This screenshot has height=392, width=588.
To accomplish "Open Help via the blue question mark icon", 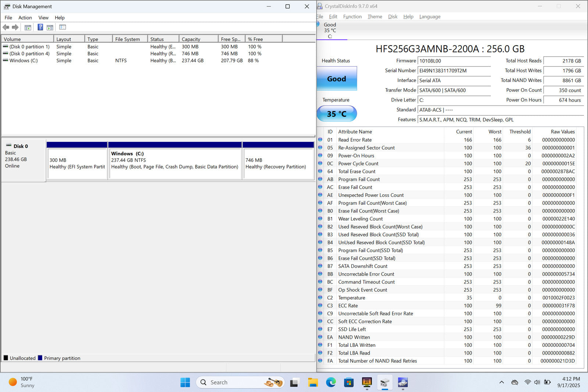I will (x=40, y=27).
